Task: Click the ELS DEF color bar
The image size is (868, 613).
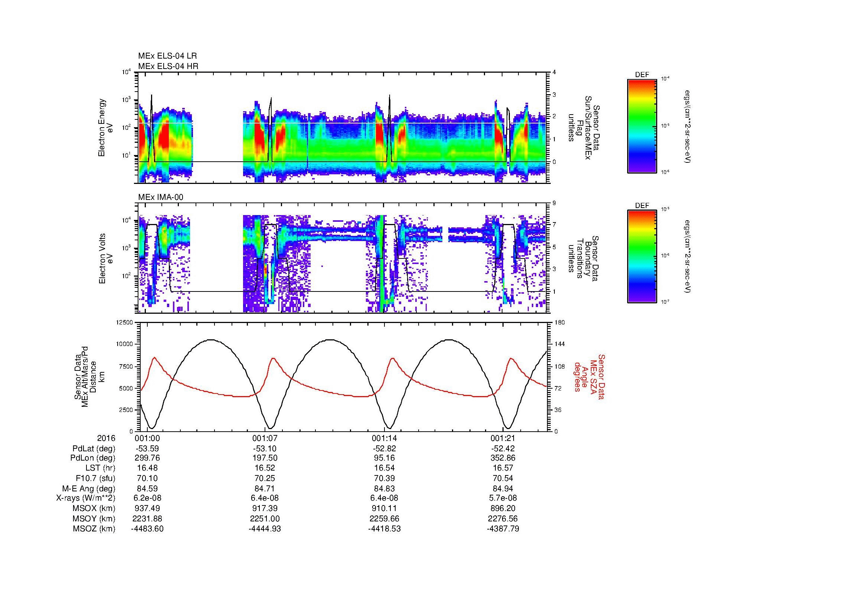Action: pos(642,126)
